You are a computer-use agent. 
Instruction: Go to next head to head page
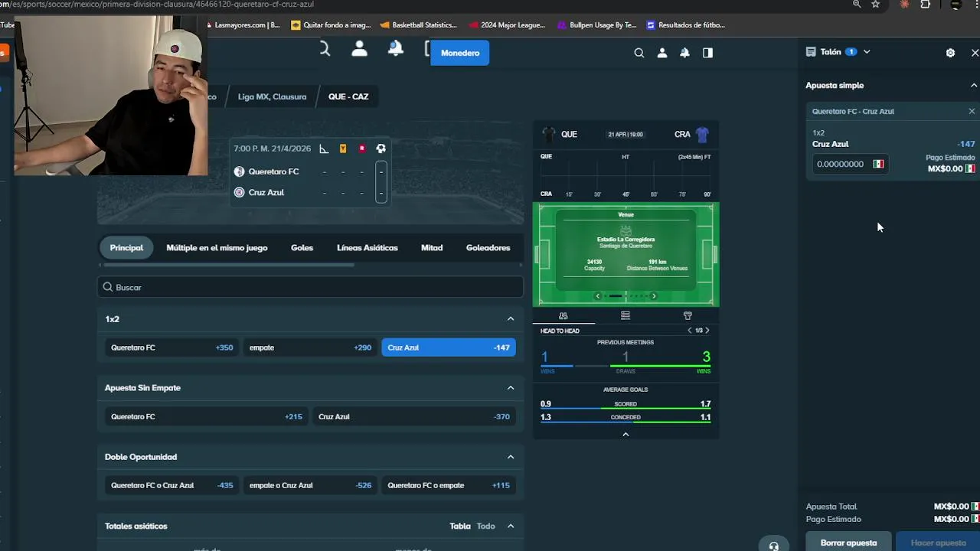(707, 331)
